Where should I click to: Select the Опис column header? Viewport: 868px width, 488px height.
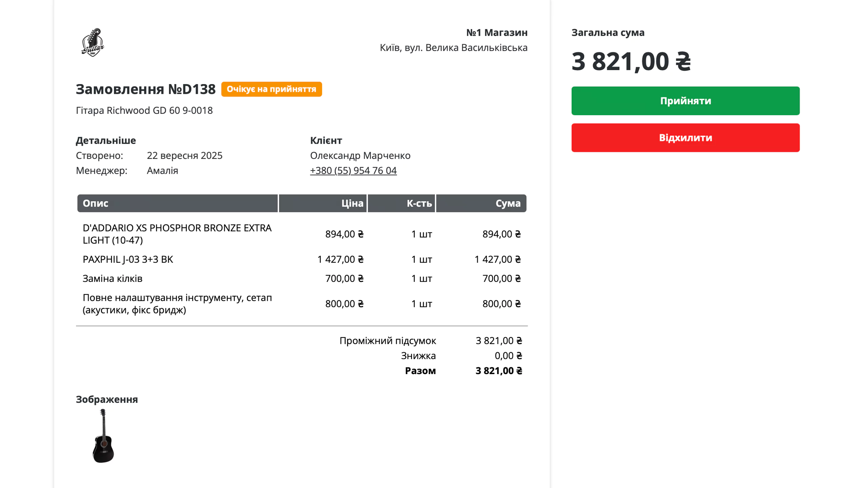click(x=177, y=203)
